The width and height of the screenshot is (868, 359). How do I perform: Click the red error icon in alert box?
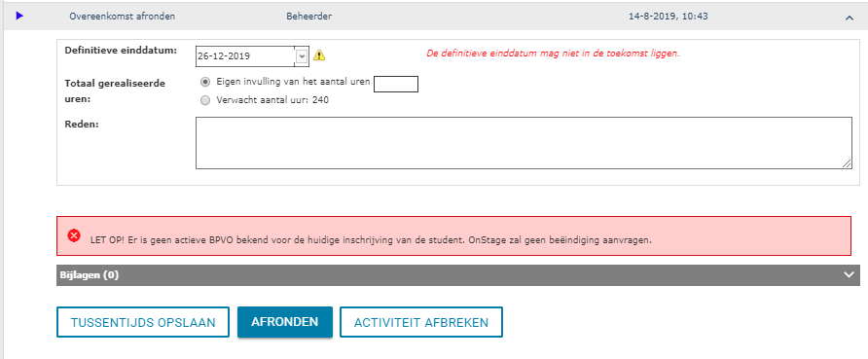click(x=74, y=235)
